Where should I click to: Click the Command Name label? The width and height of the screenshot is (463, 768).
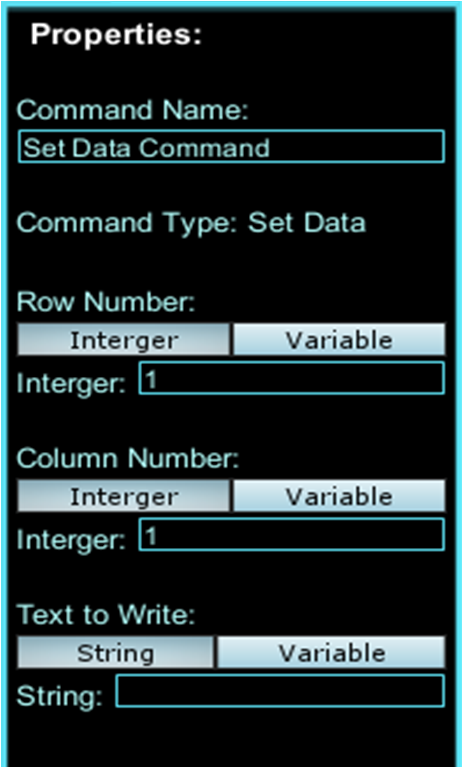tap(133, 110)
